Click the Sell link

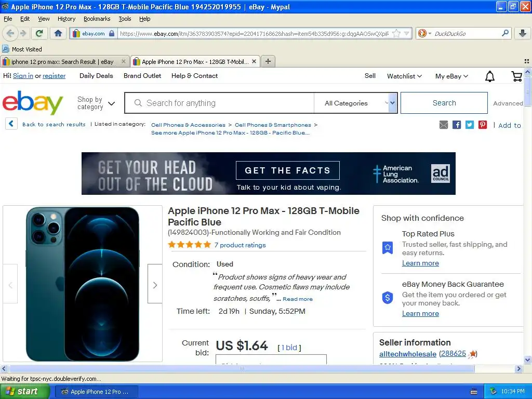[370, 76]
